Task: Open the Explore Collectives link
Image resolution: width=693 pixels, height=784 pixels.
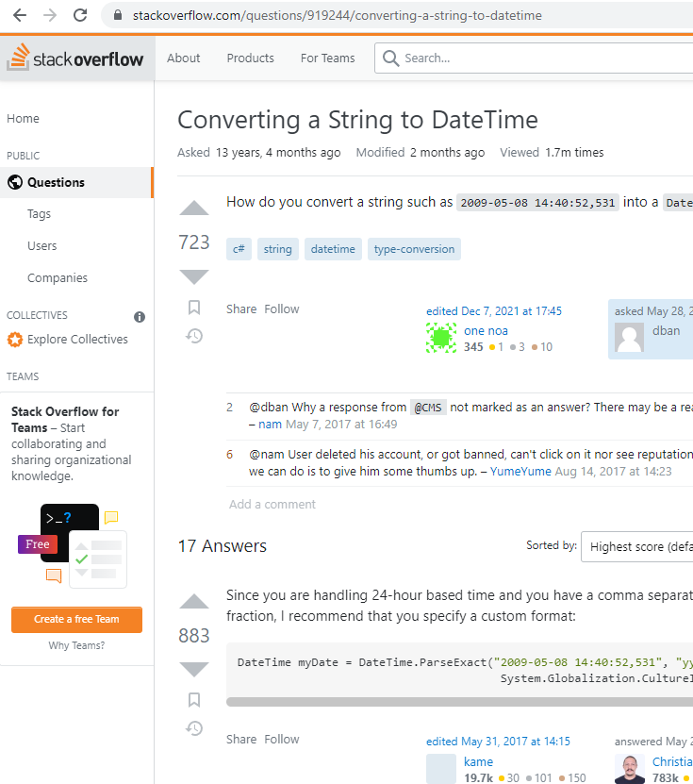Action: coord(77,340)
